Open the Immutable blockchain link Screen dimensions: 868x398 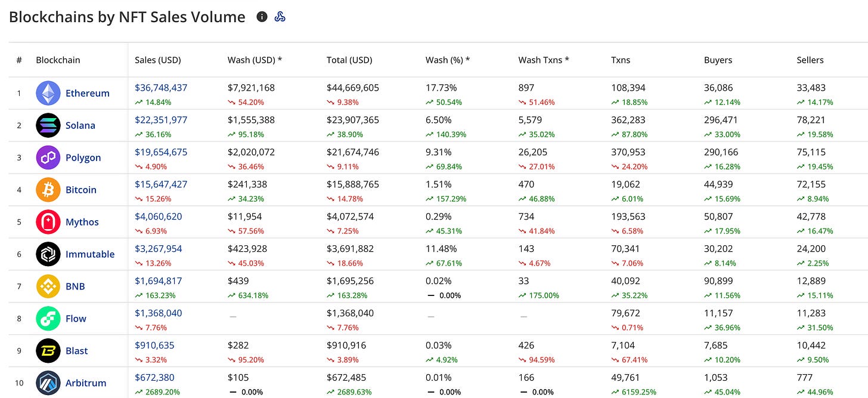click(90, 254)
